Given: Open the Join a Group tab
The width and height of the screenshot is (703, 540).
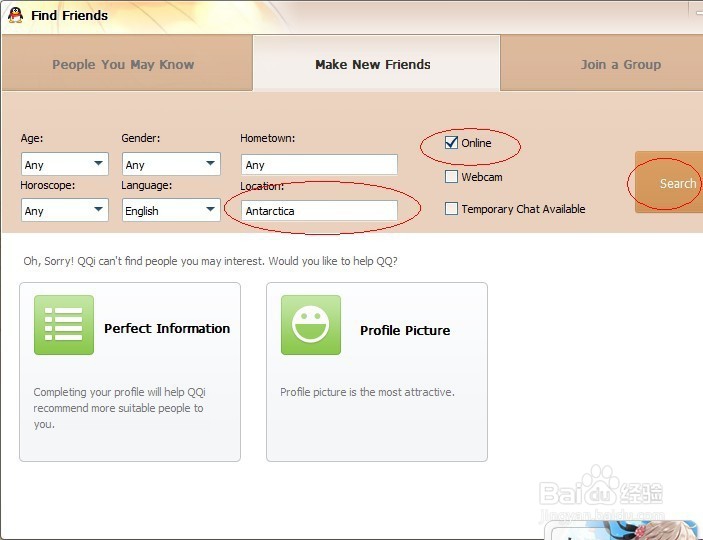Looking at the screenshot, I should [602, 63].
